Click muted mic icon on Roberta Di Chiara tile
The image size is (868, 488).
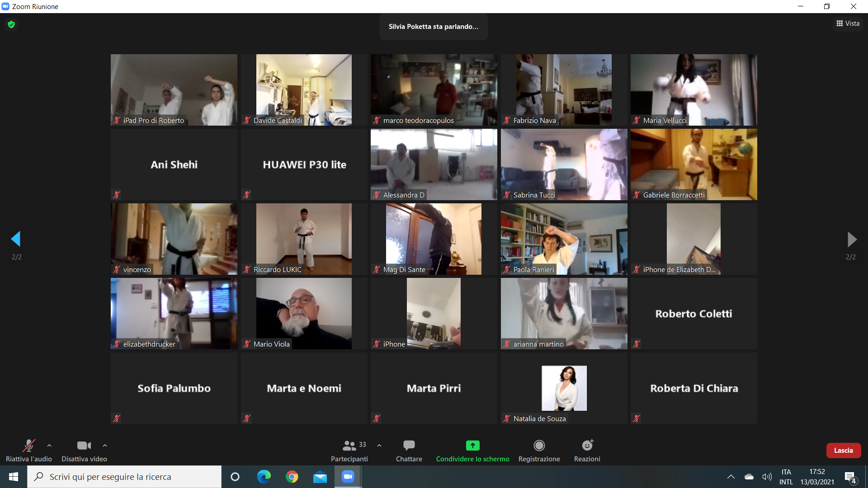(x=637, y=418)
